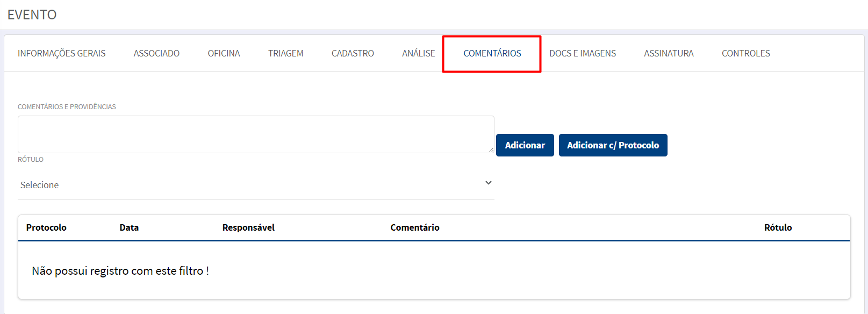Image resolution: width=868 pixels, height=314 pixels.
Task: Grab the comment text area resize handle
Action: (x=491, y=150)
